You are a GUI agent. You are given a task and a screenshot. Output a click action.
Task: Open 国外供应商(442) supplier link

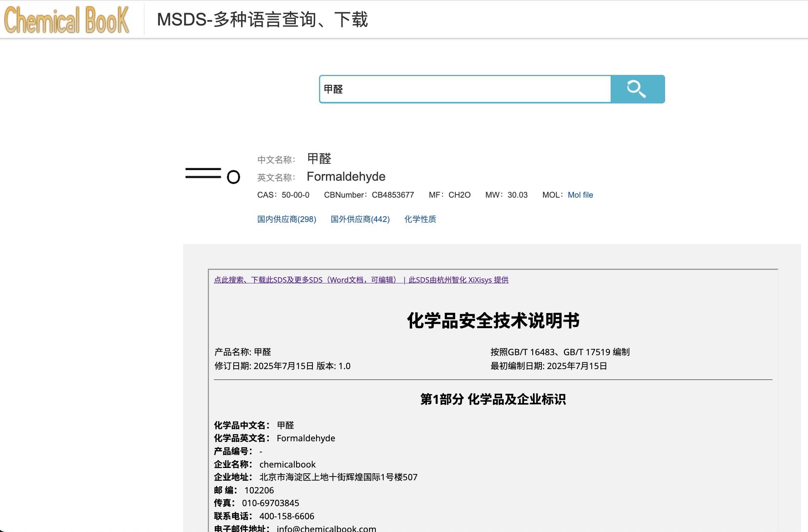360,219
